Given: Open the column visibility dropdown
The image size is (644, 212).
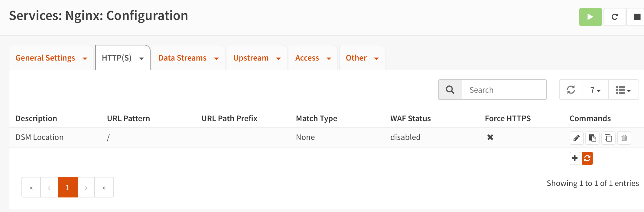Looking at the screenshot, I should 623,90.
